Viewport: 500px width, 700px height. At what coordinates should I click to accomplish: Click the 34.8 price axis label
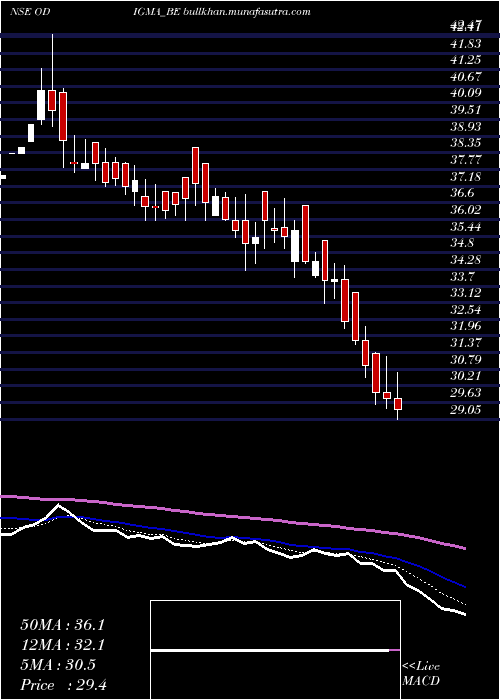(462, 243)
